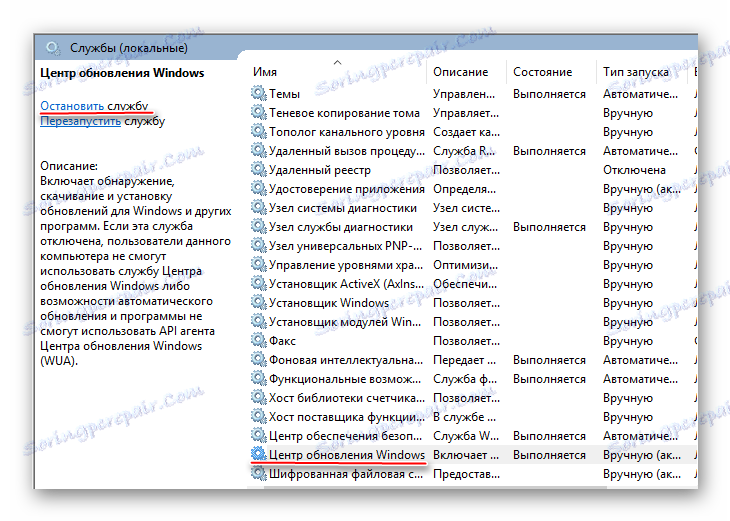This screenshot has height=521, width=730.
Task: Click the gear icon of Теневое копирование тома
Action: click(258, 112)
